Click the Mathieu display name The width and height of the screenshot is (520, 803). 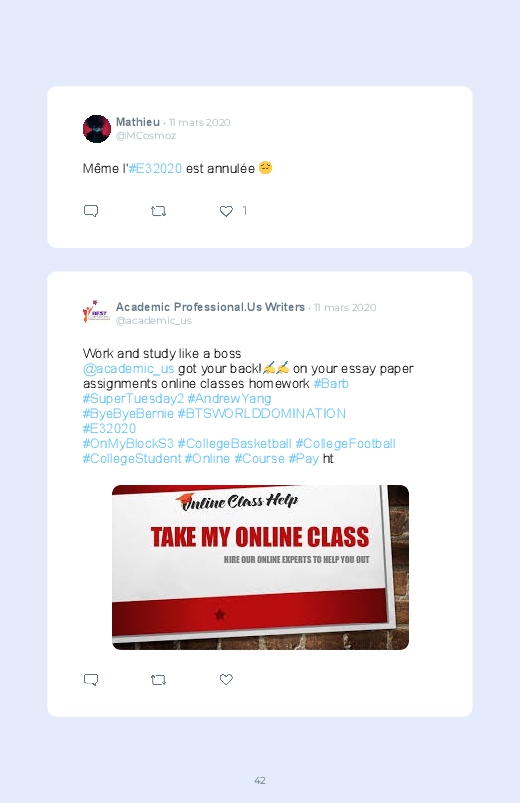pyautogui.click(x=138, y=122)
